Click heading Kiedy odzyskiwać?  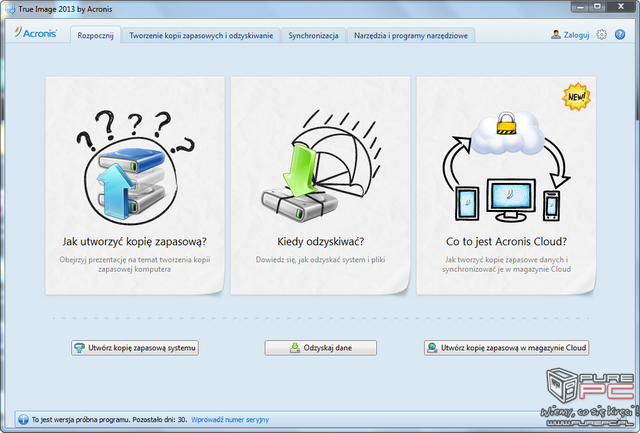click(x=320, y=242)
